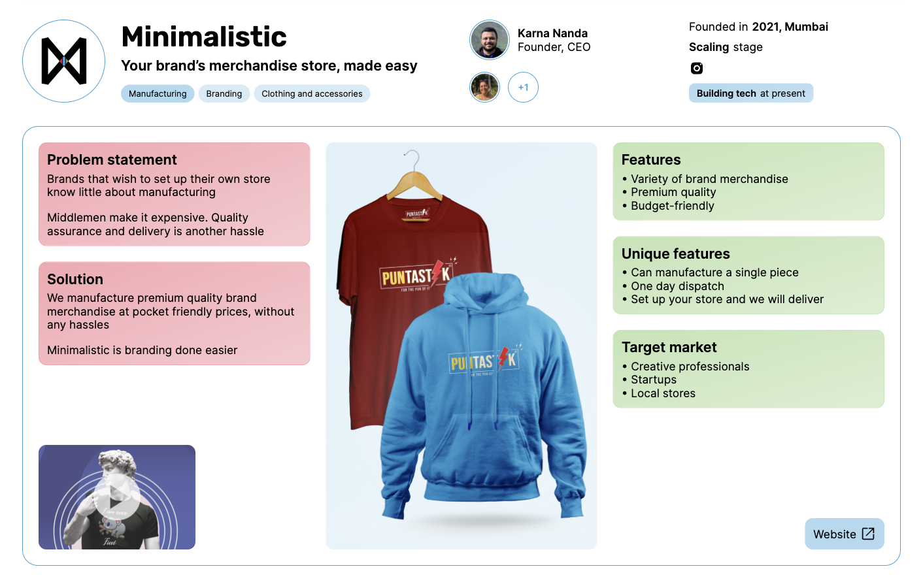Click the external link icon on Website
The width and height of the screenshot is (923, 588).
click(x=868, y=534)
